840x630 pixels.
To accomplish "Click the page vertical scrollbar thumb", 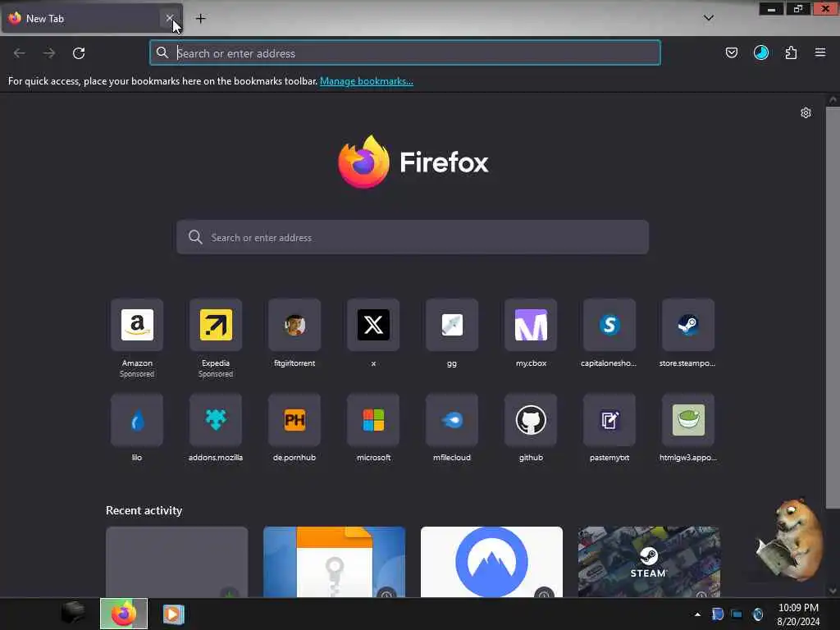I will click(x=833, y=308).
